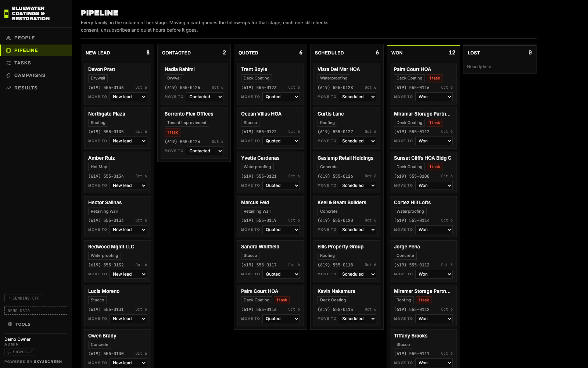Open the Results section

click(36, 88)
